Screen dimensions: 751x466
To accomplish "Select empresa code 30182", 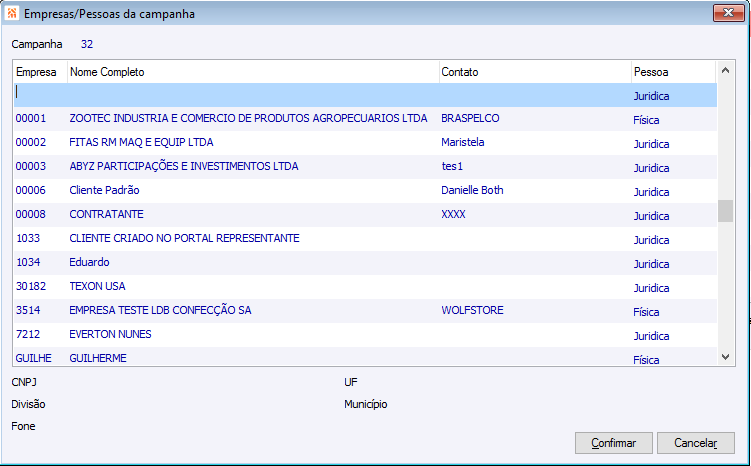I will pyautogui.click(x=31, y=286).
